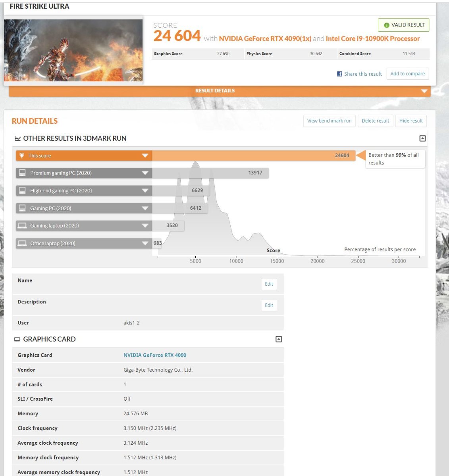
Task: Click the Fire Strike Ultra title
Action: [x=39, y=6]
